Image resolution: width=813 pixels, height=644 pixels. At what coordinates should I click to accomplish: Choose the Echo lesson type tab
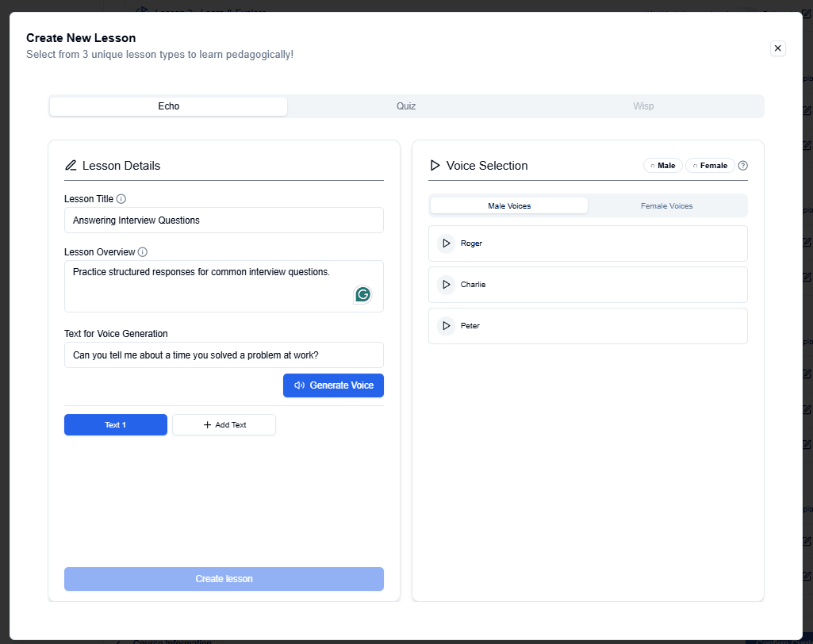point(168,106)
